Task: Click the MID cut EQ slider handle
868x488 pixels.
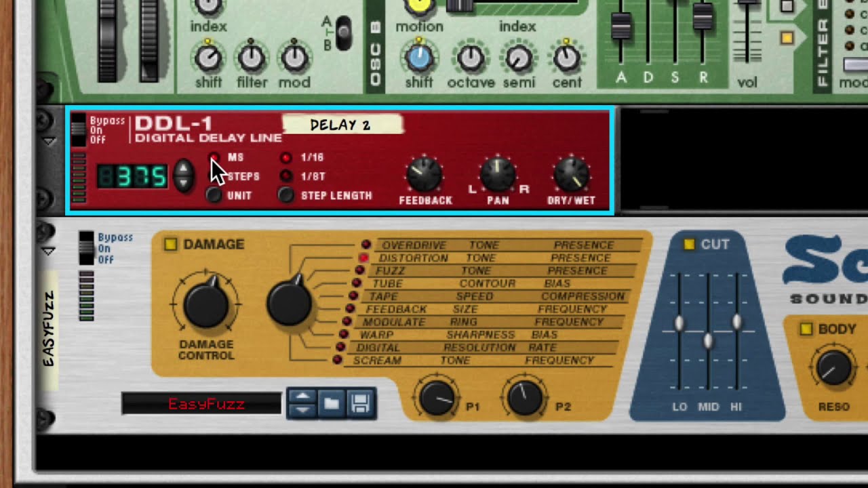Action: pyautogui.click(x=708, y=341)
